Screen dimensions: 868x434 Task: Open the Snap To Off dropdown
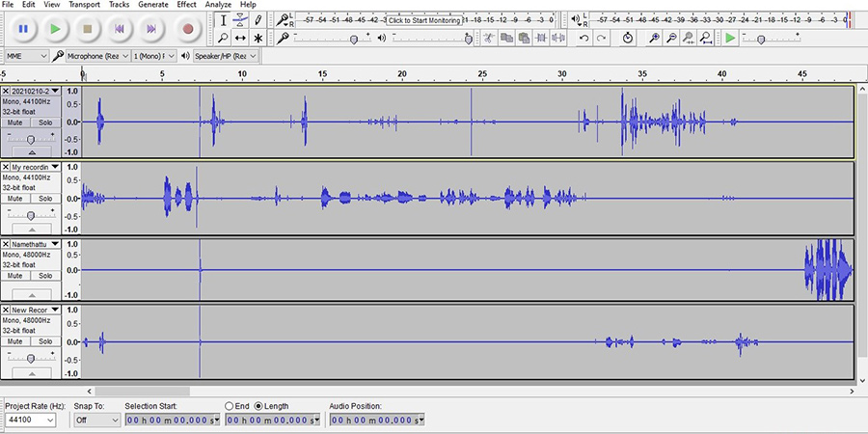96,420
